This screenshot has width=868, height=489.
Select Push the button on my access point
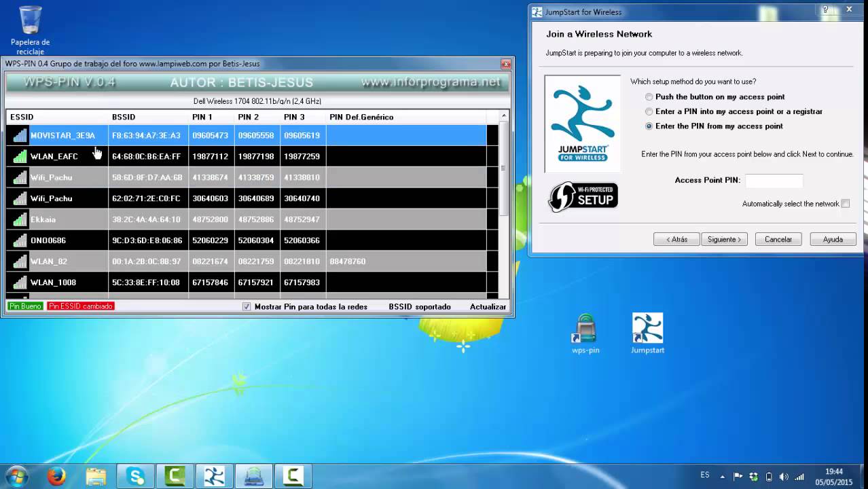(649, 97)
